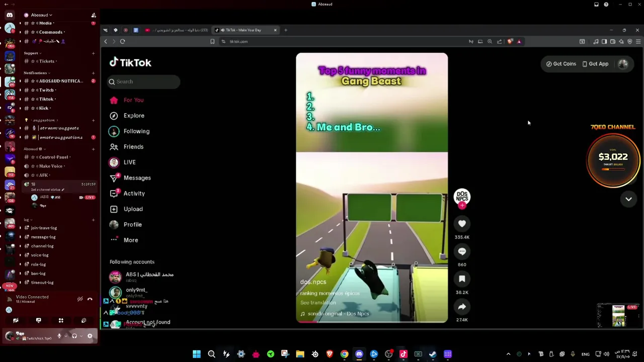Click the TikTok logo
The image size is (644, 362).
tap(130, 62)
